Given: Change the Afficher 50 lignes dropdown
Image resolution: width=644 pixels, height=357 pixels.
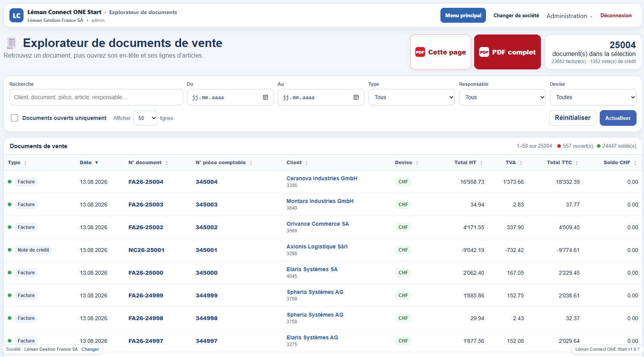Looking at the screenshot, I should click(145, 118).
